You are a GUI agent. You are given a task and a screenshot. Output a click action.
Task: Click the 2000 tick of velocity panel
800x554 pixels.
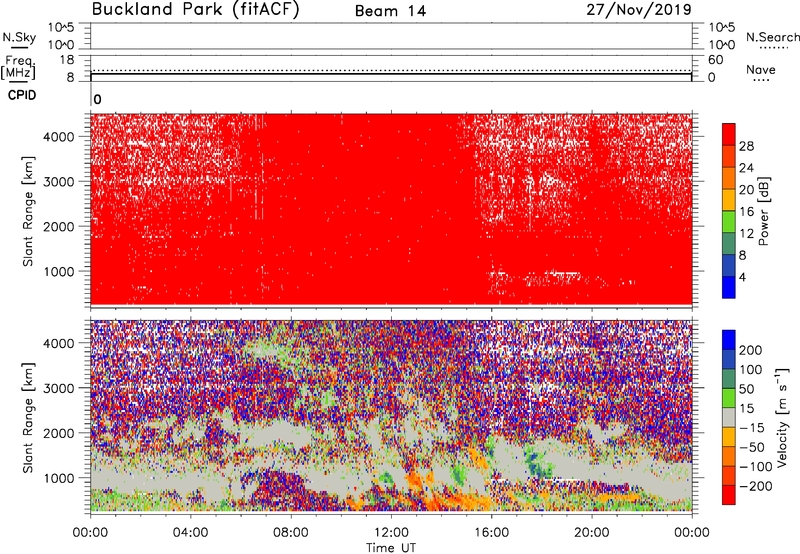click(x=59, y=433)
